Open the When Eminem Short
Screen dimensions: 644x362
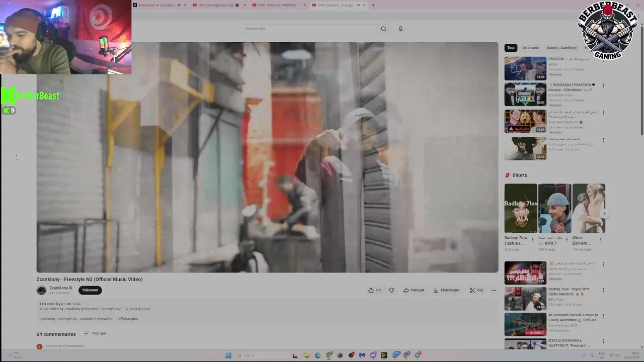(x=588, y=208)
